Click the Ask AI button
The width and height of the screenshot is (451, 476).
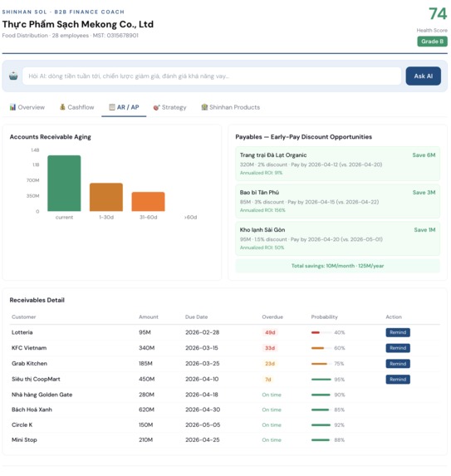tap(423, 76)
